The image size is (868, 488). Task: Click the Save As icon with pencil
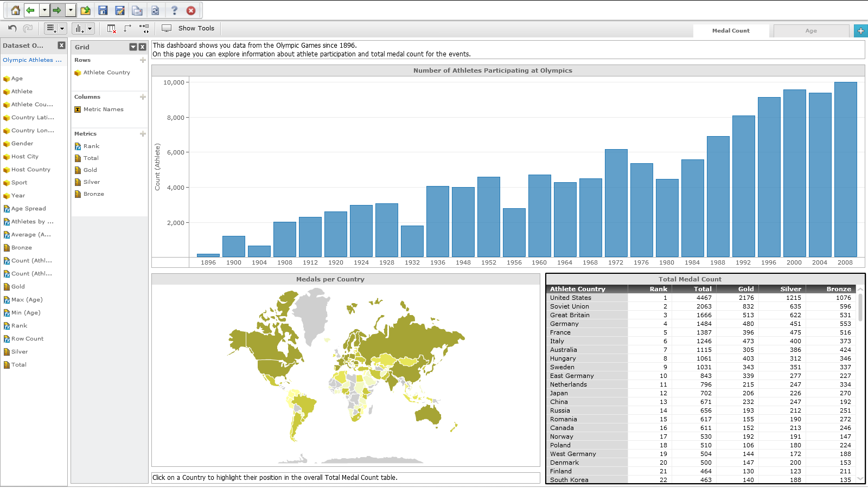pyautogui.click(x=120, y=10)
